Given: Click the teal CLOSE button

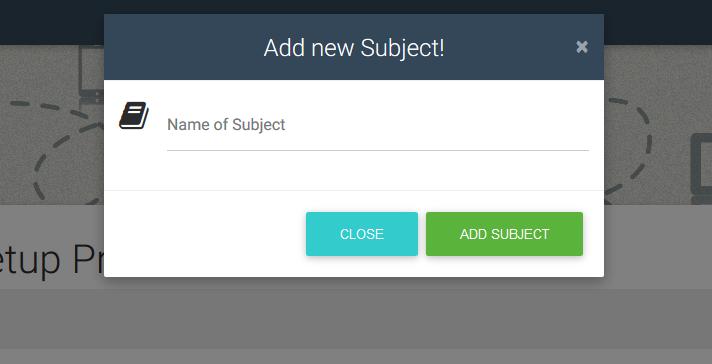Looking at the screenshot, I should point(361,234).
